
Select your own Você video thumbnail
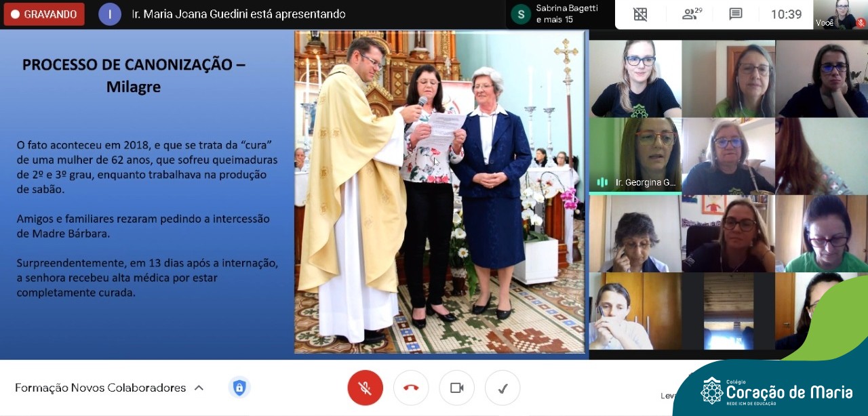[840, 14]
